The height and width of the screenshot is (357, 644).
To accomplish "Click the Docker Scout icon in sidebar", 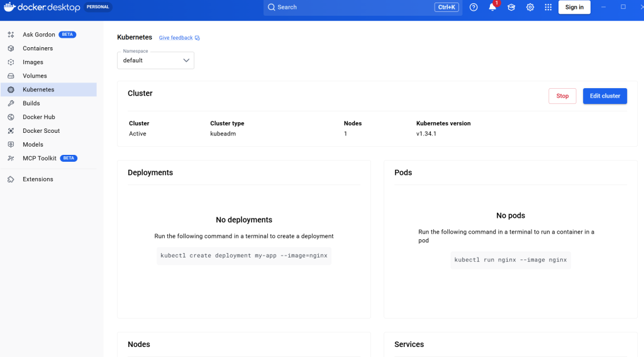I will (x=11, y=131).
